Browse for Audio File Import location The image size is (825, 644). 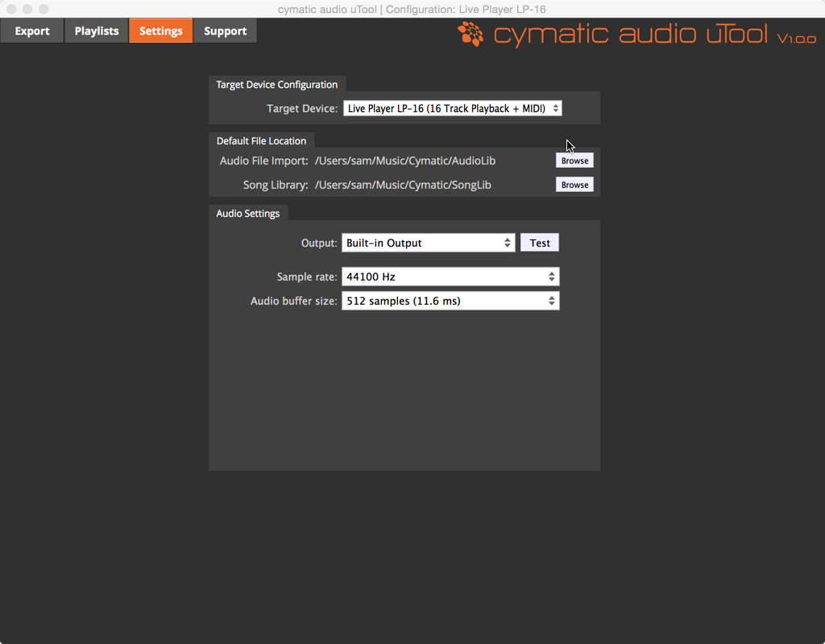point(574,160)
